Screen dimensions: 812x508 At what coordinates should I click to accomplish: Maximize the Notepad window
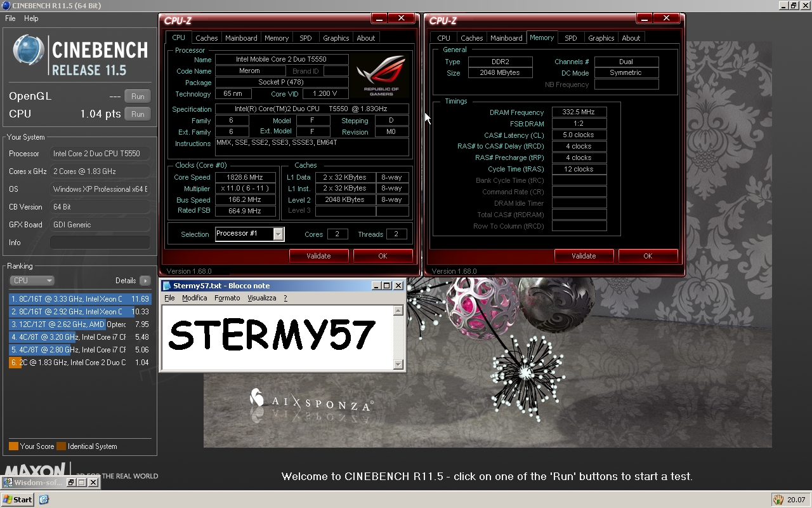387,286
